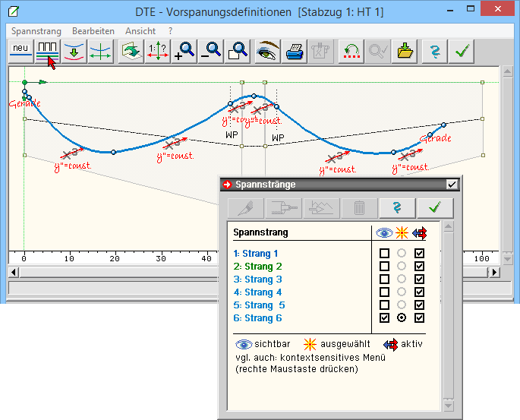
Task: Open the Bearbeiten menu
Action: 93,31
